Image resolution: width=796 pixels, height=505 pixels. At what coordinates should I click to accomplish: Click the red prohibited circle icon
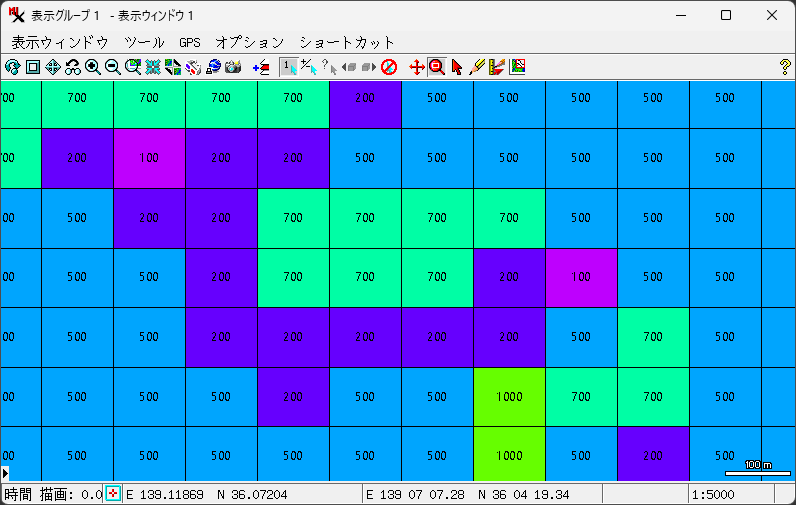[x=389, y=67]
